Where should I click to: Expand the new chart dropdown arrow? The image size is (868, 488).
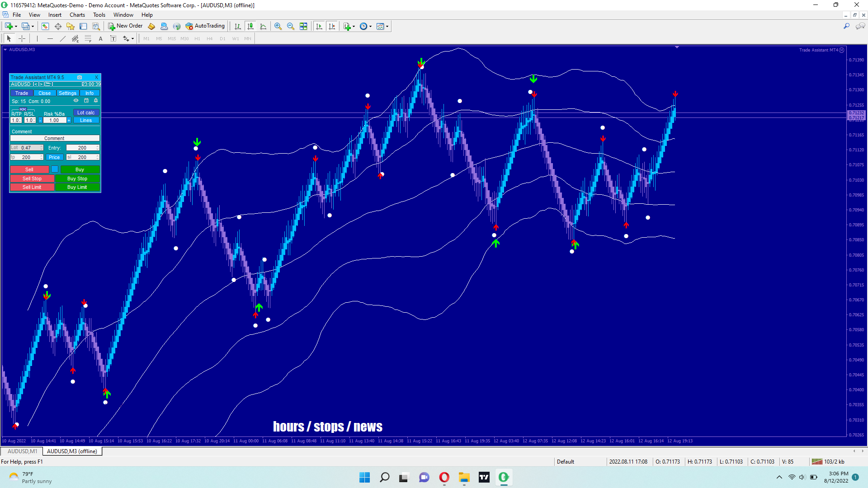pyautogui.click(x=16, y=26)
